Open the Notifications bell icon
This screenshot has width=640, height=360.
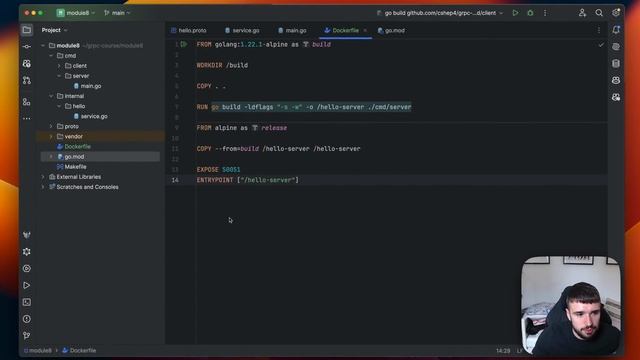(616, 30)
